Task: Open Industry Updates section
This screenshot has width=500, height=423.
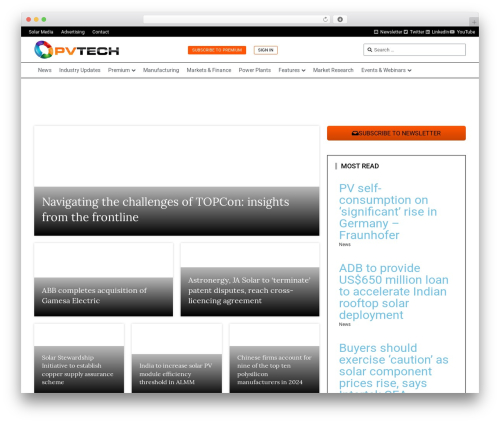Action: click(80, 70)
